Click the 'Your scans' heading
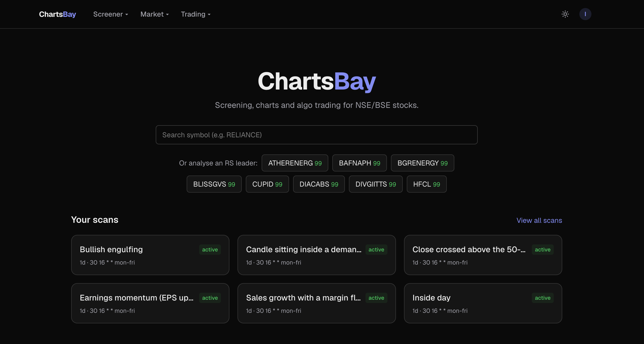This screenshot has width=644, height=344. 95,220
